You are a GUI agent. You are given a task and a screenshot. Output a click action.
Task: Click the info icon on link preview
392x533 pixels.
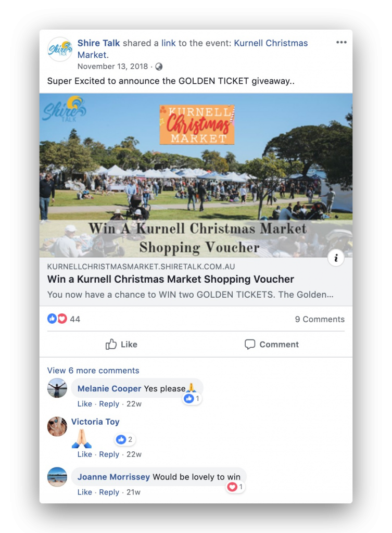coord(336,258)
